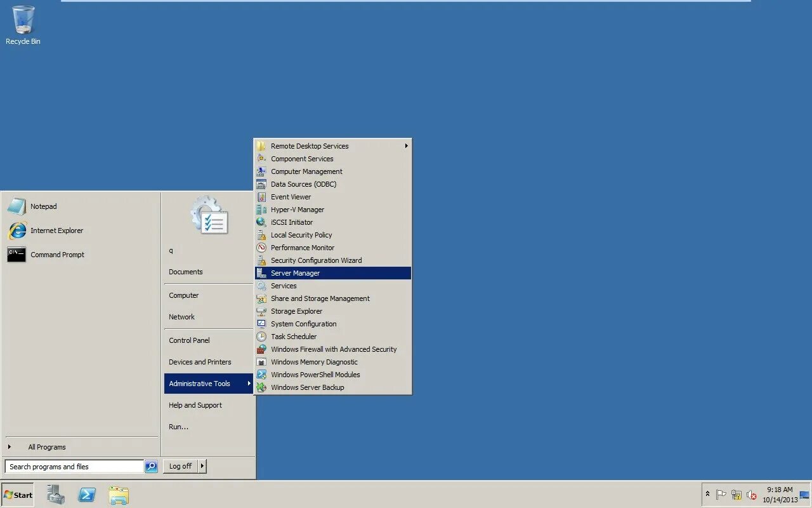The width and height of the screenshot is (812, 508).
Task: Open Computer from Start menu
Action: pos(184,295)
